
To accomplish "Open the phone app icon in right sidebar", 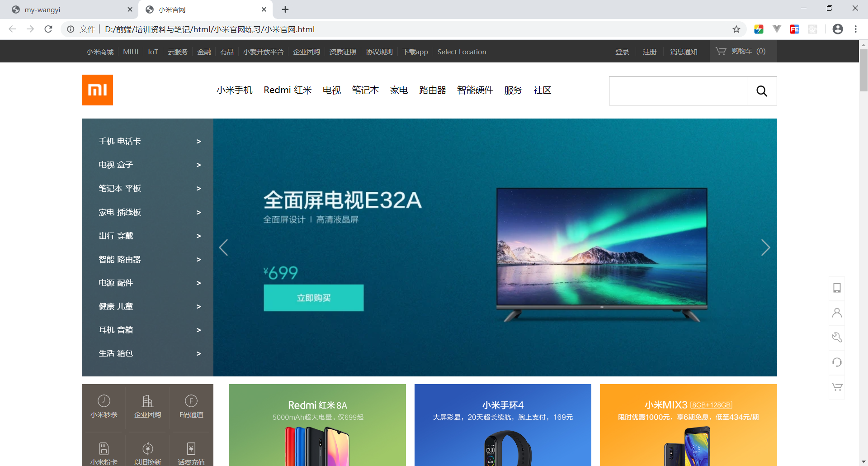I will click(837, 288).
